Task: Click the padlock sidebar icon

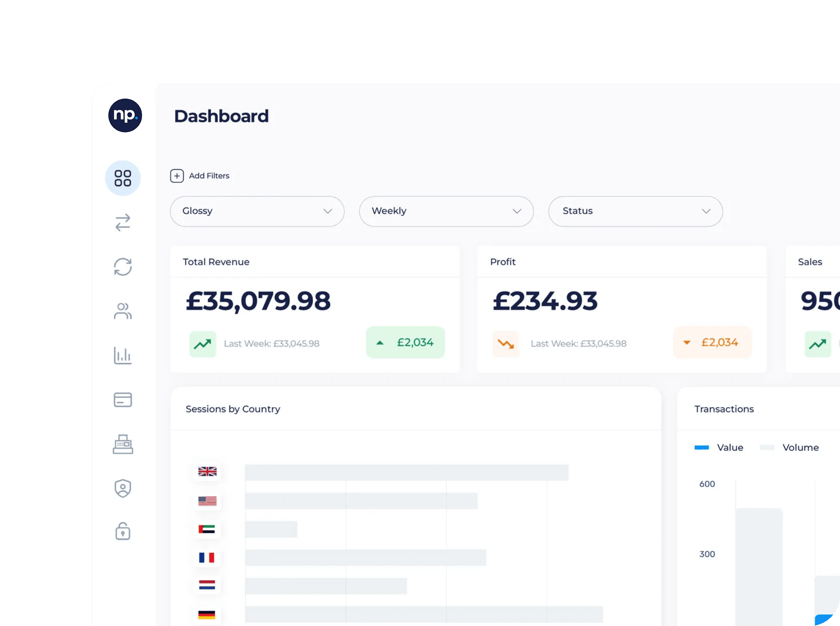Action: coord(123,531)
